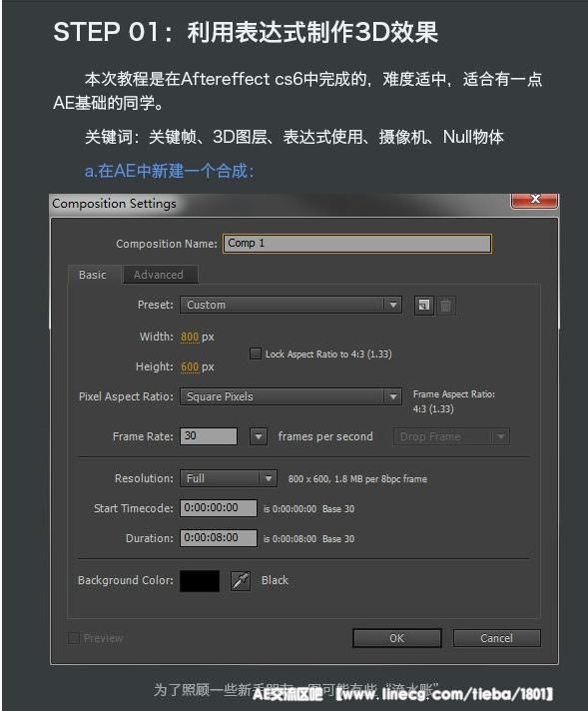Pick background color with eyedropper
Screen dimensions: 588x711
tap(241, 580)
